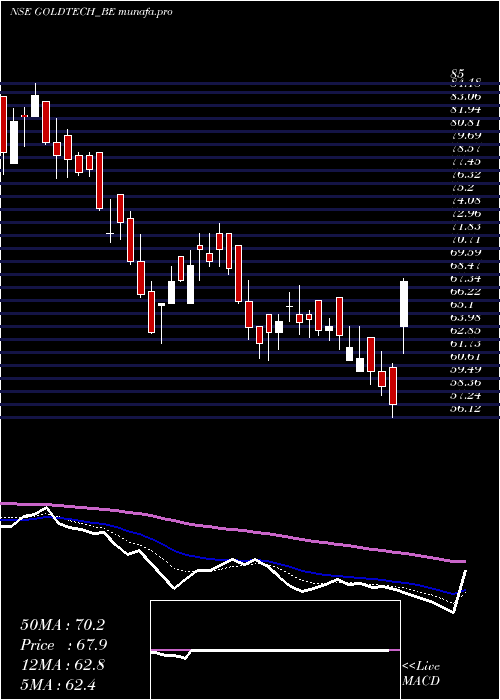This screenshot has width=500, height=700.
Task: Click the 79.69 price axis label
Action: point(466,135)
